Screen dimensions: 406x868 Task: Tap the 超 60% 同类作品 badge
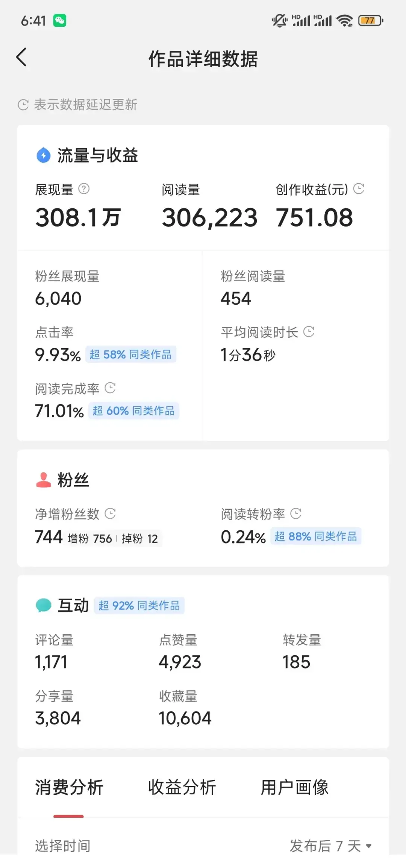coord(134,411)
